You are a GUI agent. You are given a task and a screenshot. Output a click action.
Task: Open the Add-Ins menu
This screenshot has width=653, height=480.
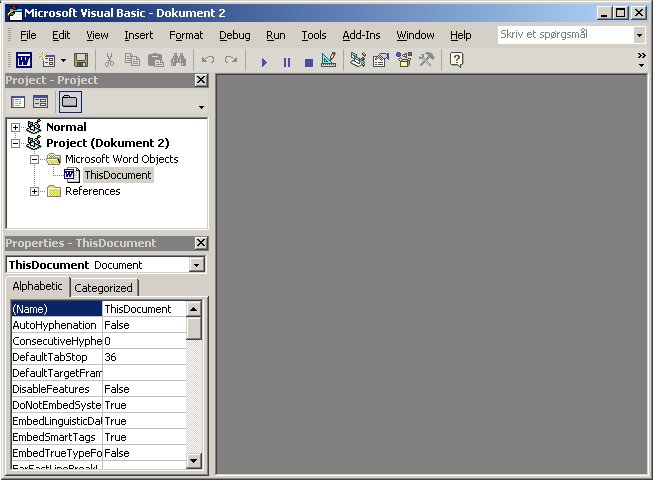(361, 35)
